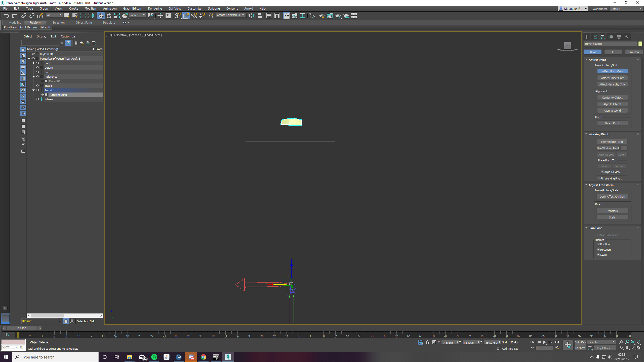The width and height of the screenshot is (644, 362).
Task: Open the Mirror tool
Action: coord(251,16)
